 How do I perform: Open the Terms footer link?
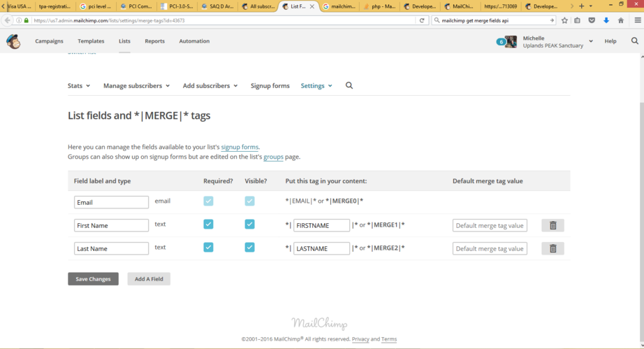click(x=389, y=339)
